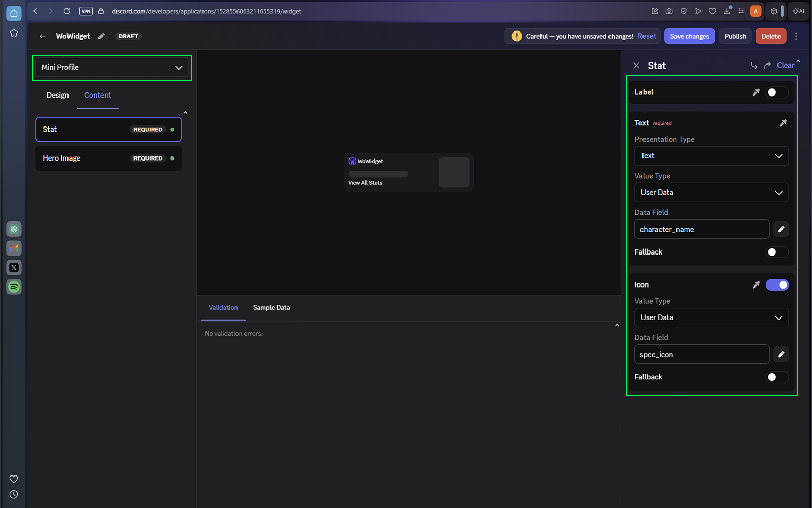The height and width of the screenshot is (508, 812).
Task: Click the Publish button
Action: coord(735,36)
